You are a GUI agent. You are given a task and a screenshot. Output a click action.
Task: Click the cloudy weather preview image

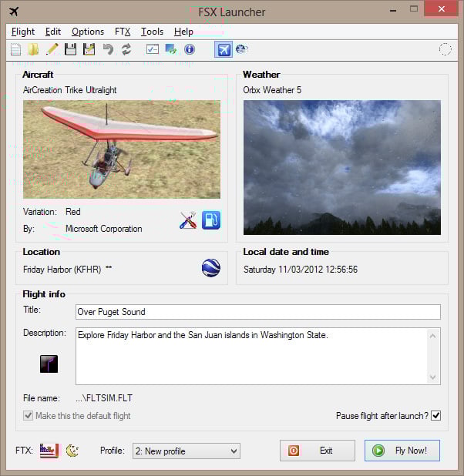[x=342, y=167]
